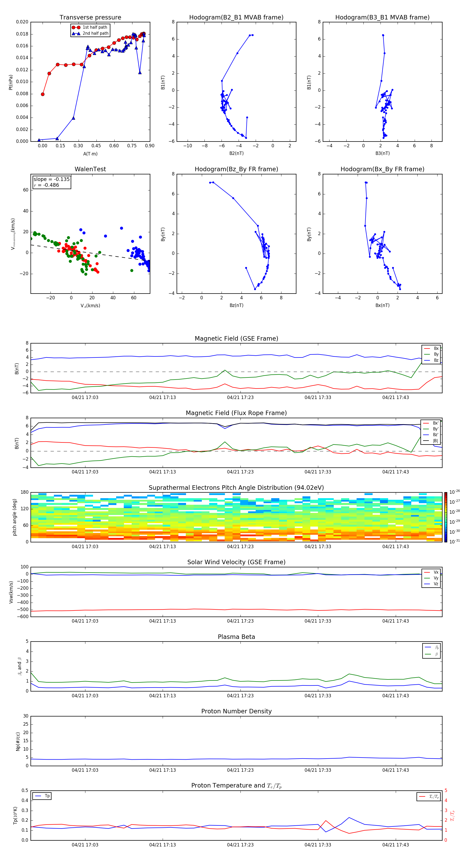Click 'Pt(nPa)' y-axis label

(11, 82)
